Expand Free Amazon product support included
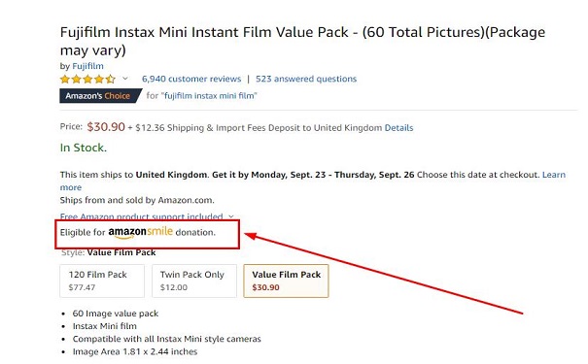588x364 pixels. [x=141, y=216]
